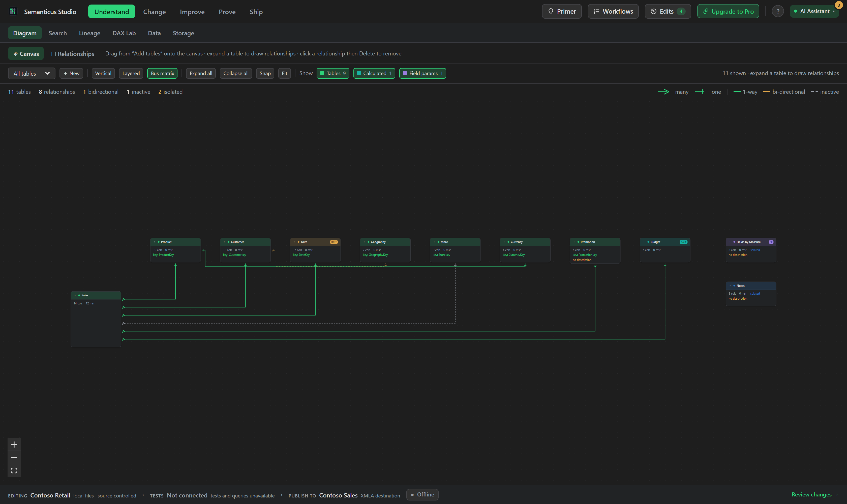
Task: Click the zoom out minus control
Action: tap(14, 457)
